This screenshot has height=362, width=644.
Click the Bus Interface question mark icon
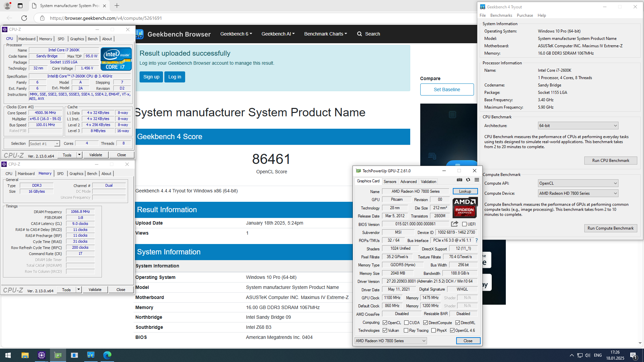(476, 240)
